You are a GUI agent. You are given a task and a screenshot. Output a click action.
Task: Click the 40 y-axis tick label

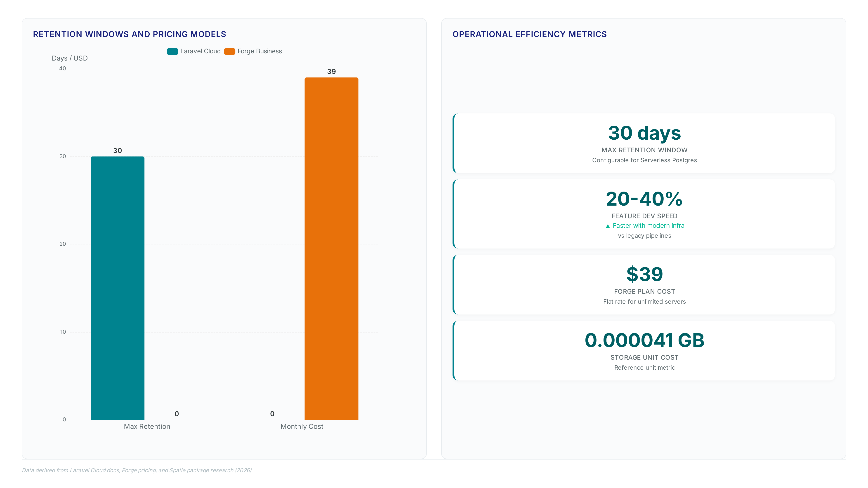63,69
